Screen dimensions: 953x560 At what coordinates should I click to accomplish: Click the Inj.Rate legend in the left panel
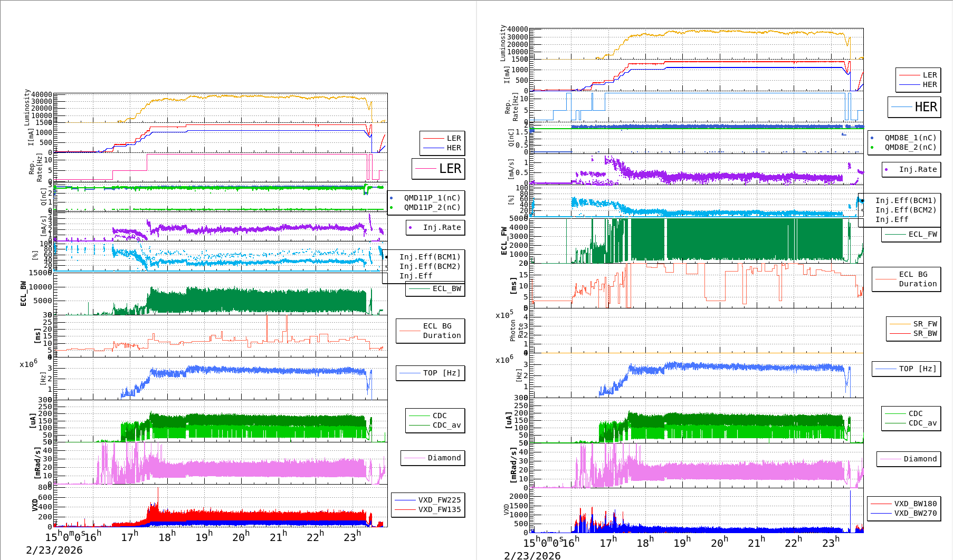[441, 227]
